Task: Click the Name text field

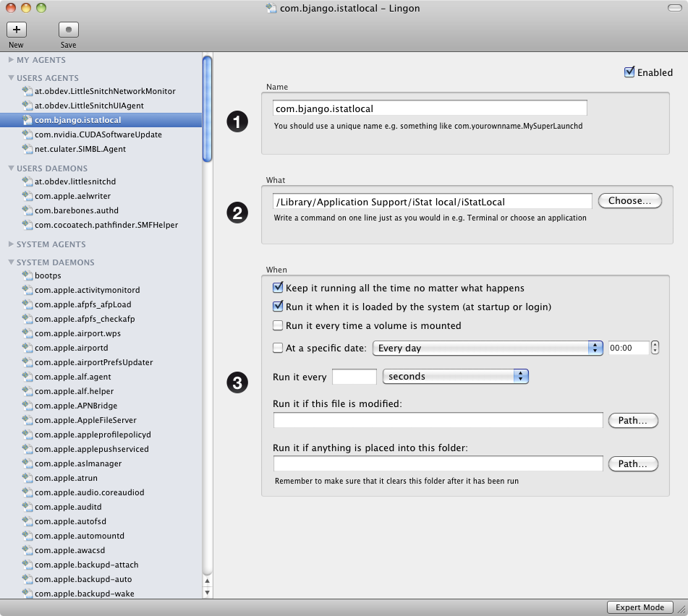Action: coord(430,108)
